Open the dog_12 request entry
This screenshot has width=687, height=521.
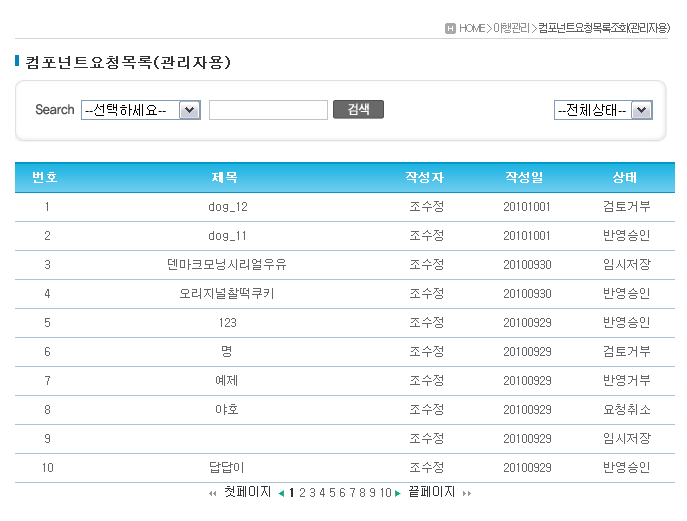(227, 207)
